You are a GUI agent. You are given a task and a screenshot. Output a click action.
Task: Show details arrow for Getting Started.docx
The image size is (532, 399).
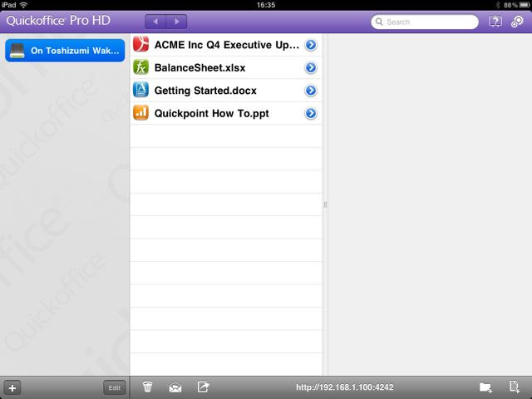point(311,91)
